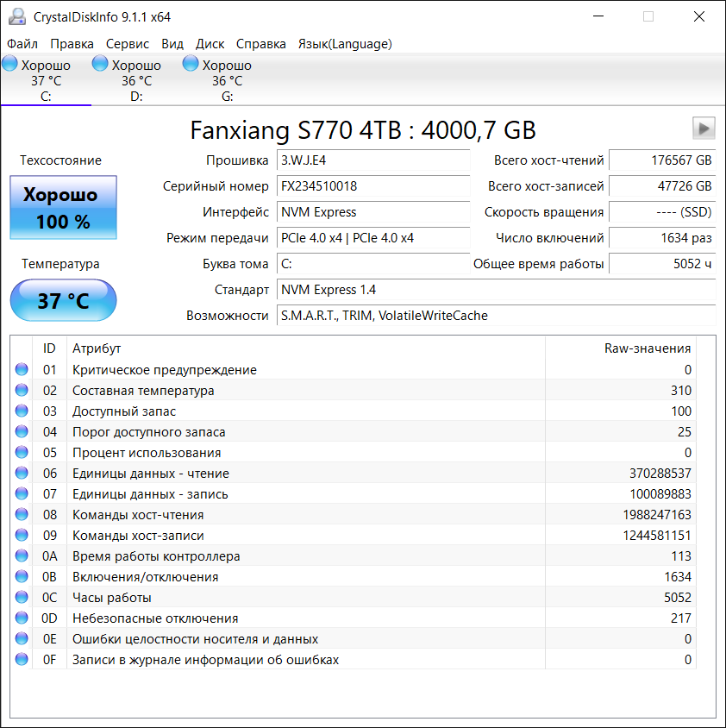Click status dot for attribute 07

(22, 493)
